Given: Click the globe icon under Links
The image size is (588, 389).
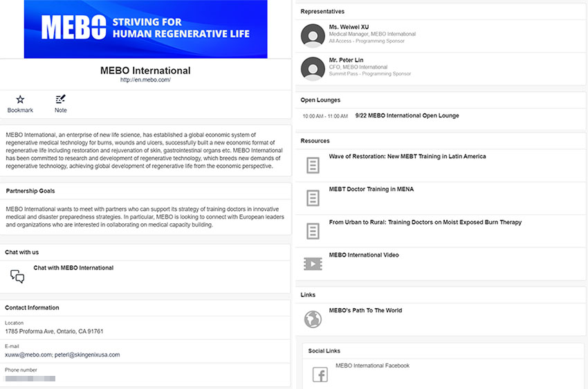Looking at the screenshot, I should pos(313,319).
